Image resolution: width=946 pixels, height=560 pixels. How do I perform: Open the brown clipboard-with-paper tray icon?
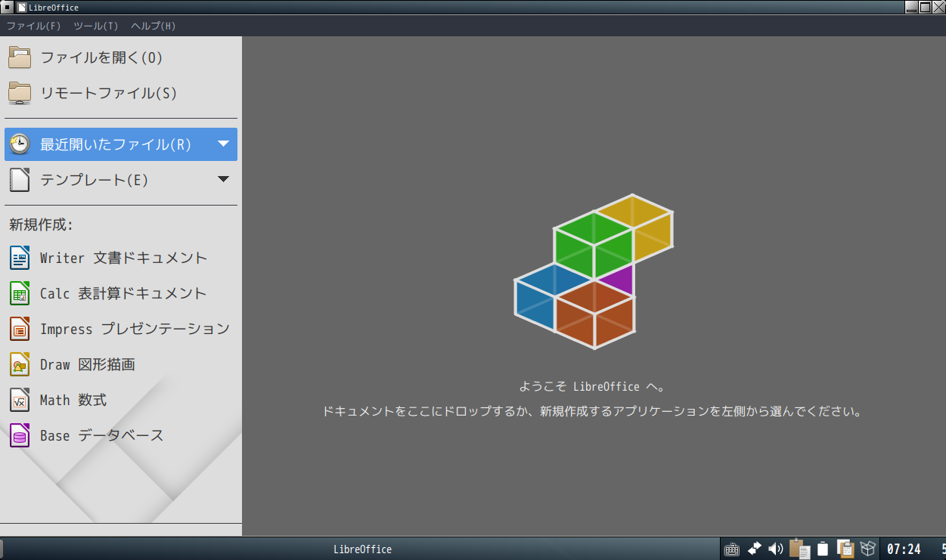click(799, 549)
